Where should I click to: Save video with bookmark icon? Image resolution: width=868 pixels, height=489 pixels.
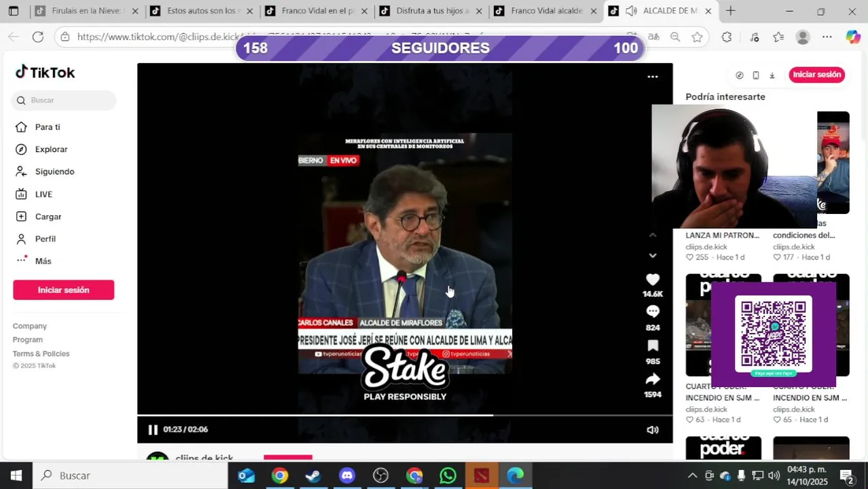(x=653, y=346)
